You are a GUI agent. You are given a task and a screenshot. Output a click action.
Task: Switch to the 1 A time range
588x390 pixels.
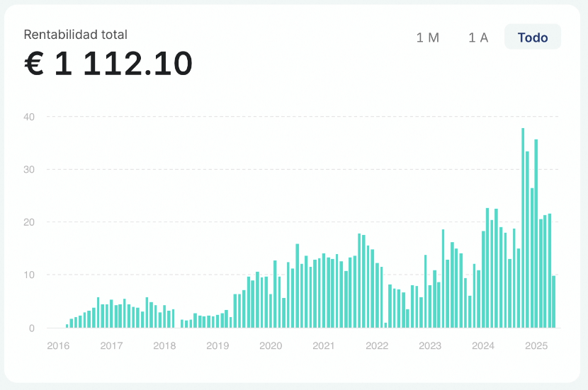(478, 38)
